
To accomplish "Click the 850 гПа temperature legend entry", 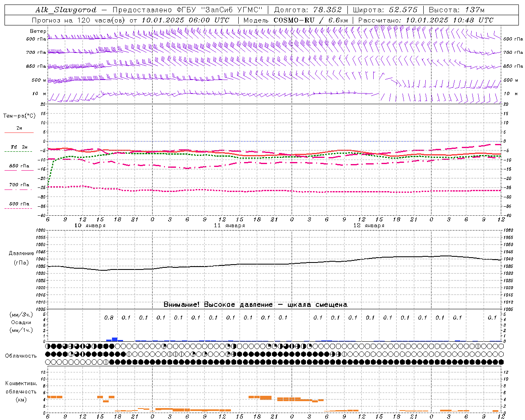I will [19, 166].
